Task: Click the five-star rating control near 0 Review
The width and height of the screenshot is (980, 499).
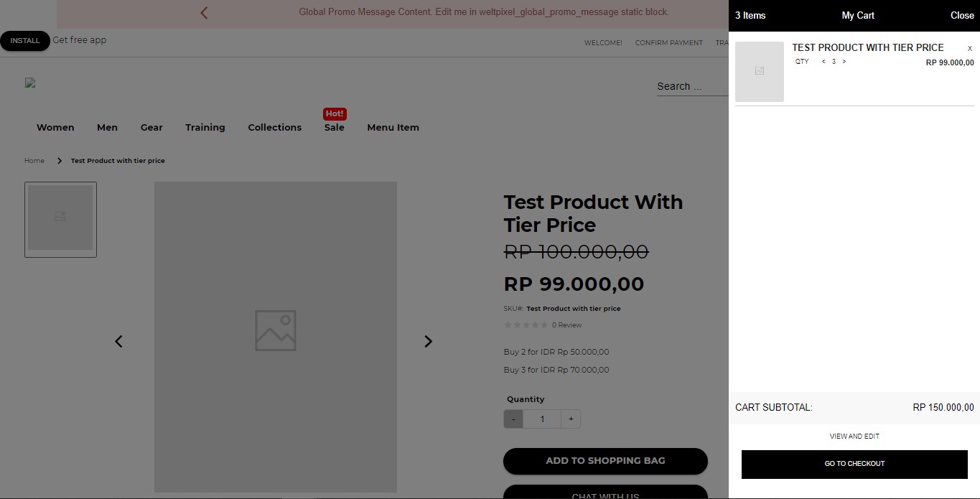Action: [x=525, y=325]
